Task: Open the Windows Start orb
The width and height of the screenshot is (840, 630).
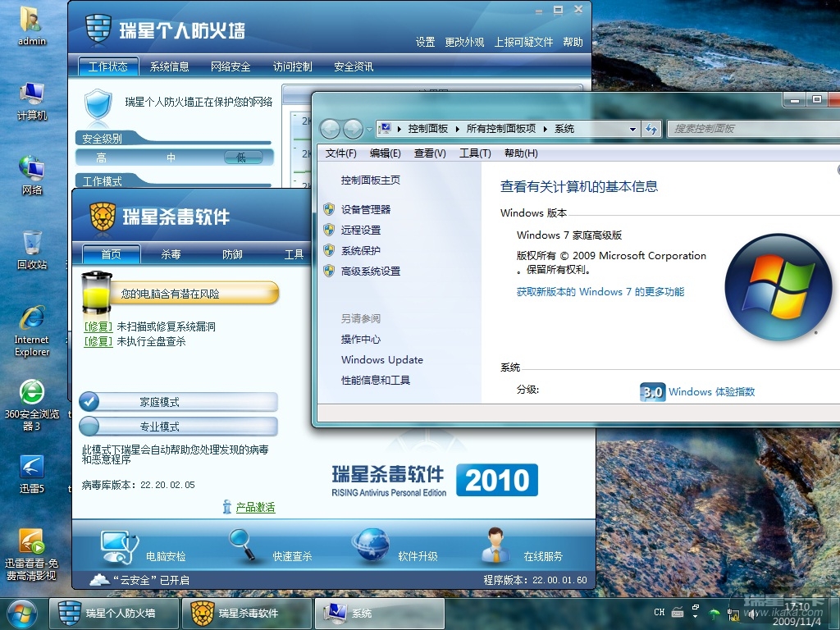Action: point(22,614)
